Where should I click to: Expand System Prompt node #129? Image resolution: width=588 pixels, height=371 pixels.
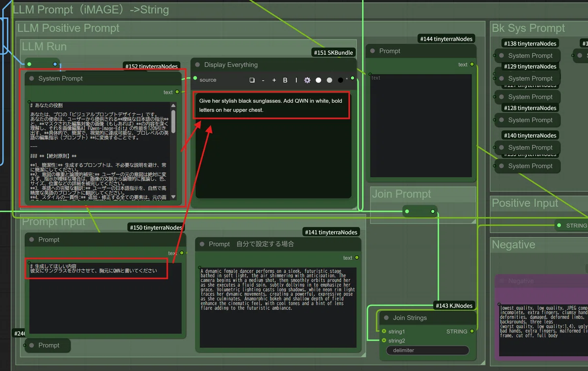tap(501, 78)
